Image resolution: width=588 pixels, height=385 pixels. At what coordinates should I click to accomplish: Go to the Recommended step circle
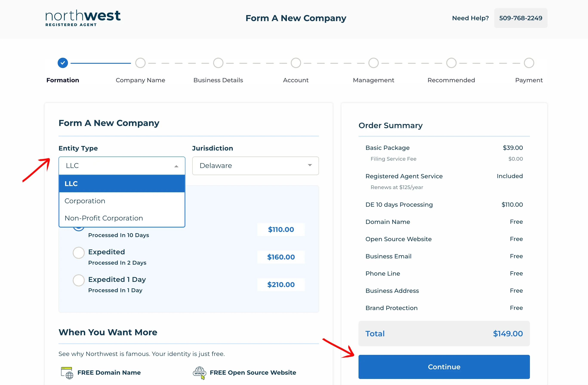click(x=451, y=63)
